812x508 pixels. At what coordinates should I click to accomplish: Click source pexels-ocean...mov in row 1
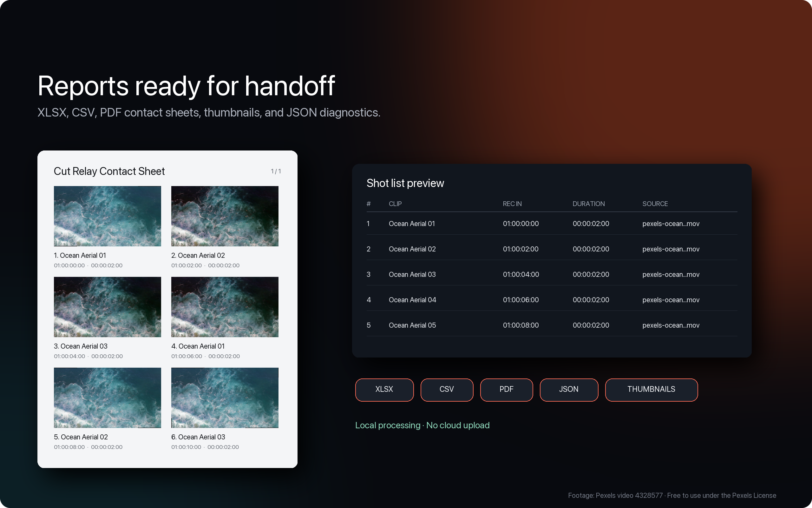point(671,224)
